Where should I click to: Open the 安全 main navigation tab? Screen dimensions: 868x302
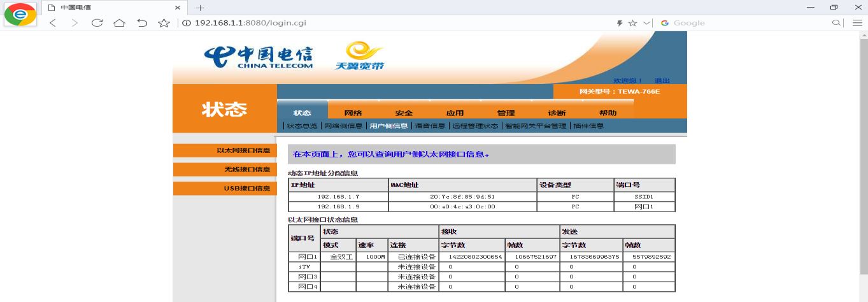(x=404, y=113)
